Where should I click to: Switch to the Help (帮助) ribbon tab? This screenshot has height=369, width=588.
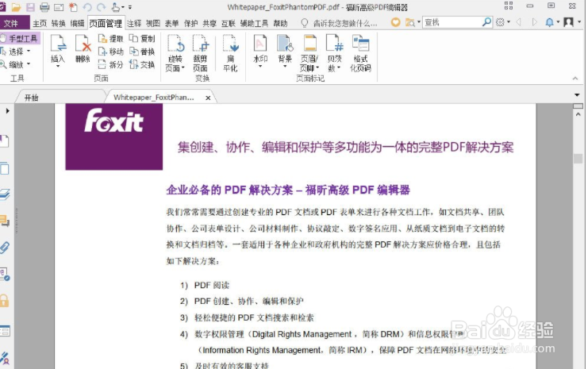point(280,23)
